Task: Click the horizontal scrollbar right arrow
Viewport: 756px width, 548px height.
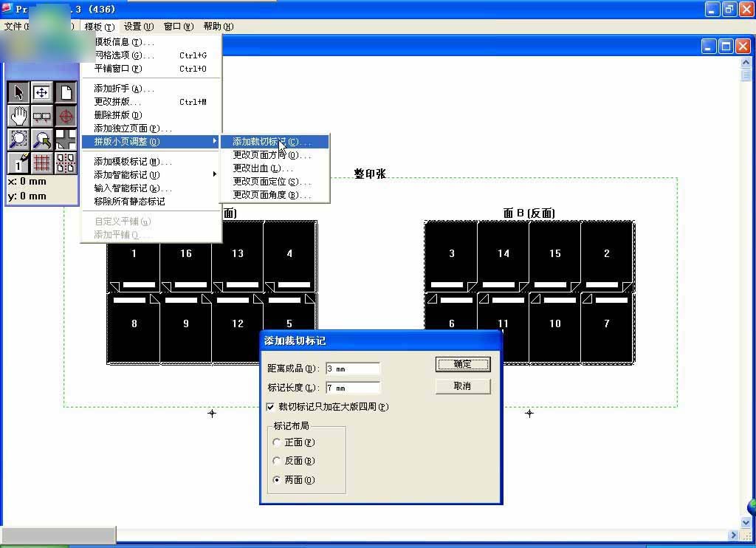Action: (733, 535)
